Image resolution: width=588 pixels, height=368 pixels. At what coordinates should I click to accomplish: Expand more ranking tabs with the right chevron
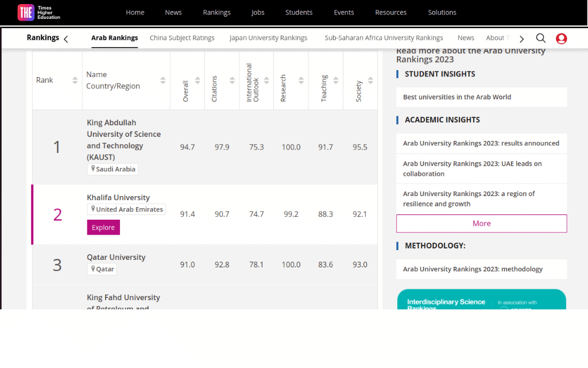pyautogui.click(x=521, y=39)
